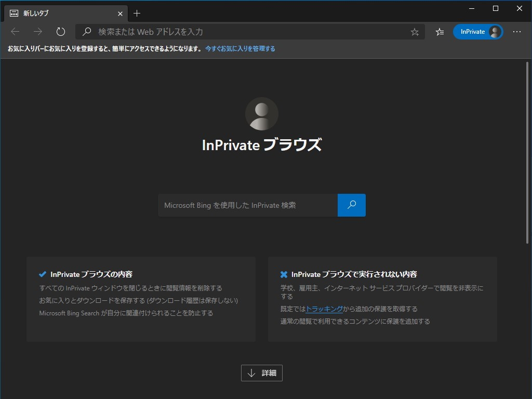Open a new tab with the plus button
Viewport: 532px width, 399px height.
[x=137, y=13]
